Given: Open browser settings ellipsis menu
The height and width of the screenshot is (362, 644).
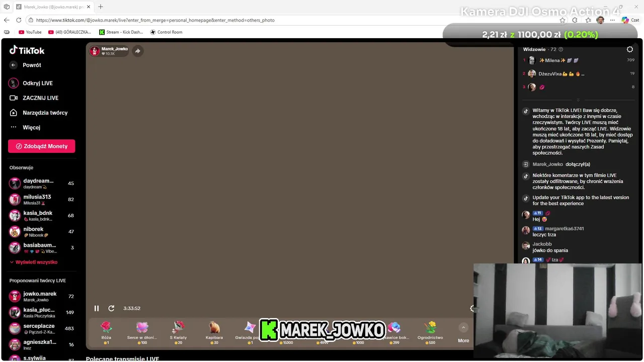Looking at the screenshot, I should click(x=612, y=20).
